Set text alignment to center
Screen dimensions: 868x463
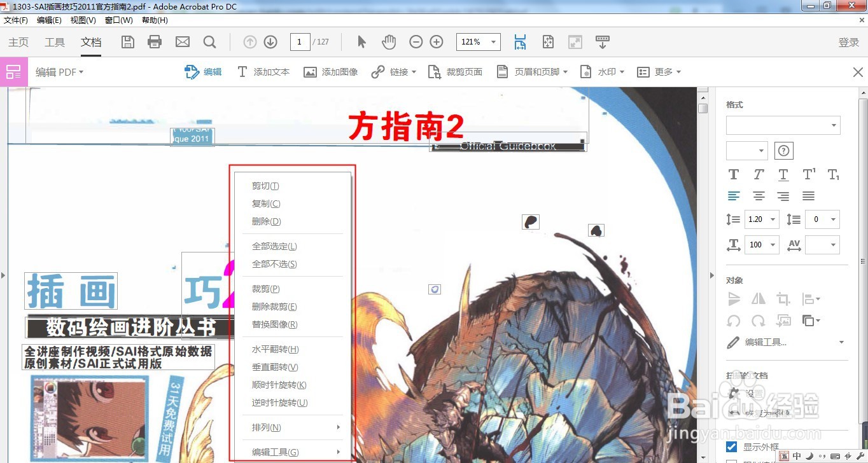(x=758, y=195)
